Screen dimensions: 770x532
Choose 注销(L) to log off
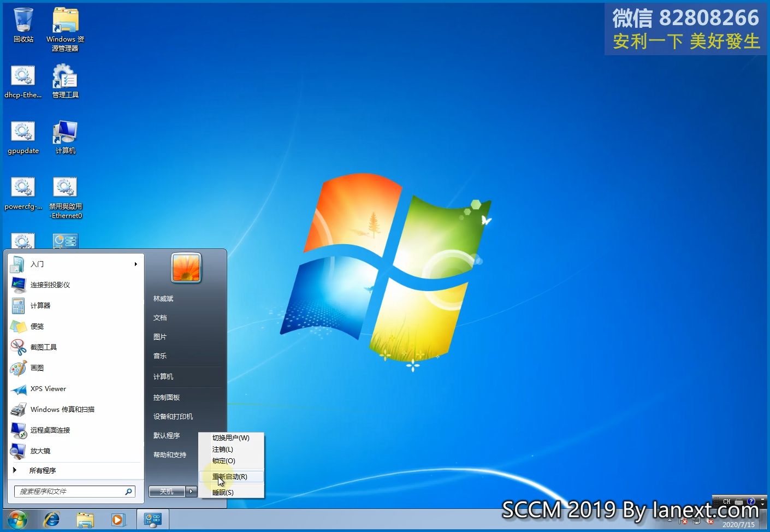(x=231, y=450)
